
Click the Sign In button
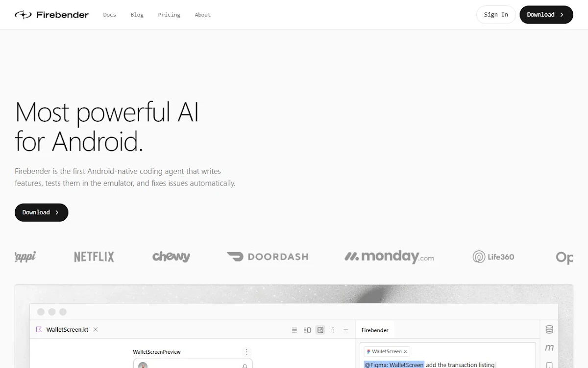496,15
